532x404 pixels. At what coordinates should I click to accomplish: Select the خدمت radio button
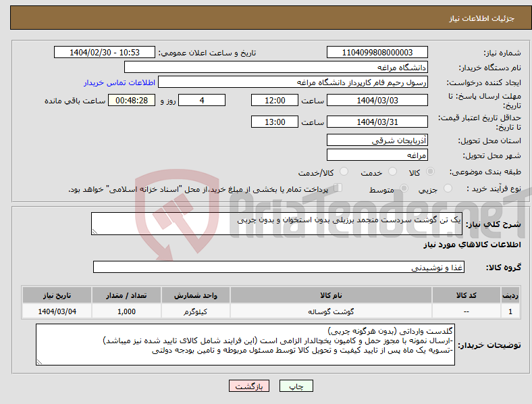[x=392, y=172]
